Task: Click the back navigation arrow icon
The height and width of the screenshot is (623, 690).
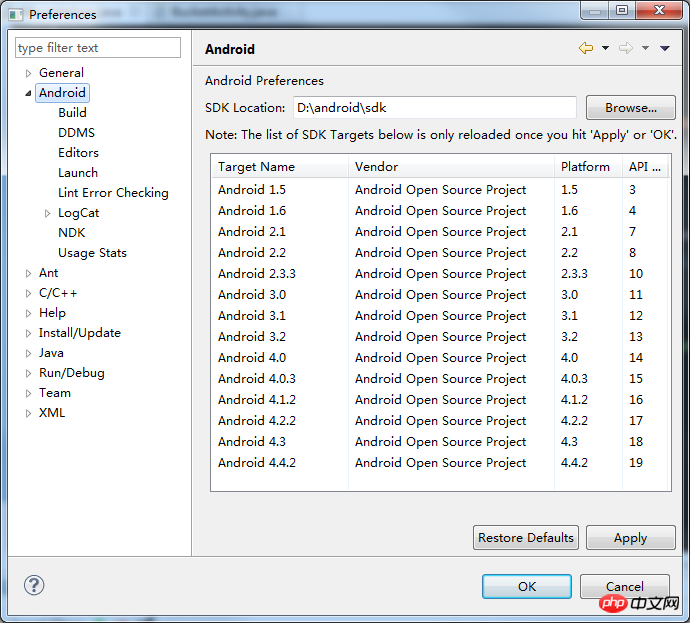Action: coord(586,48)
